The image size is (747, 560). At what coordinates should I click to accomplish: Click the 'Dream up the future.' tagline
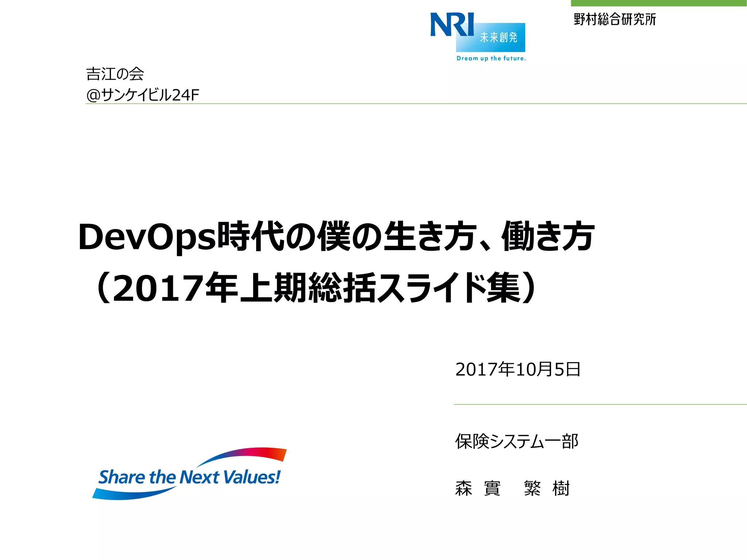click(x=491, y=58)
